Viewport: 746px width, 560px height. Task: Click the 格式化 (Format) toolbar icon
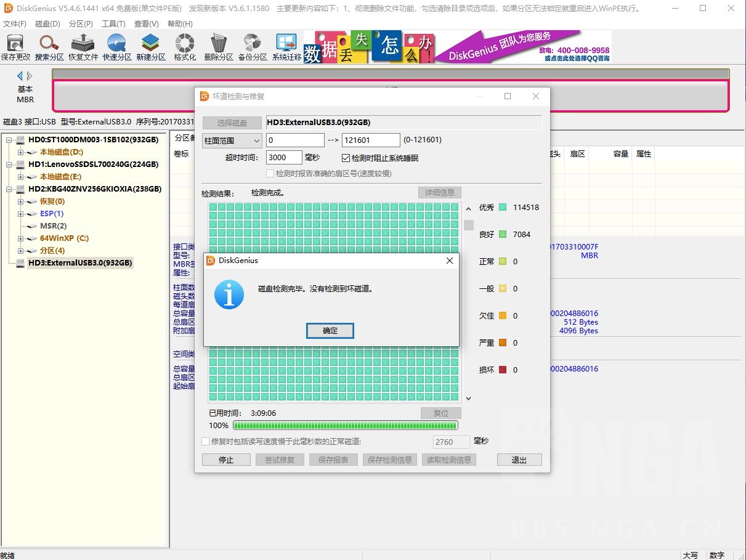tap(185, 47)
